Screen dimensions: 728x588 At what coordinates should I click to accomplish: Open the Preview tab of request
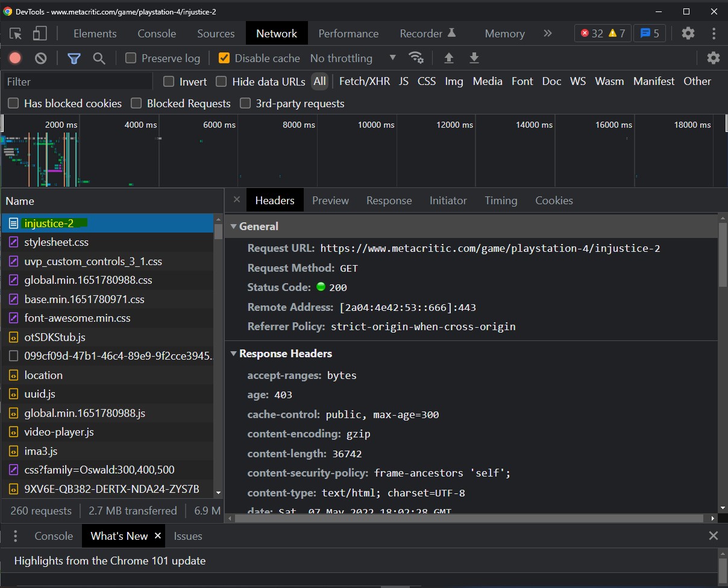pyautogui.click(x=330, y=201)
